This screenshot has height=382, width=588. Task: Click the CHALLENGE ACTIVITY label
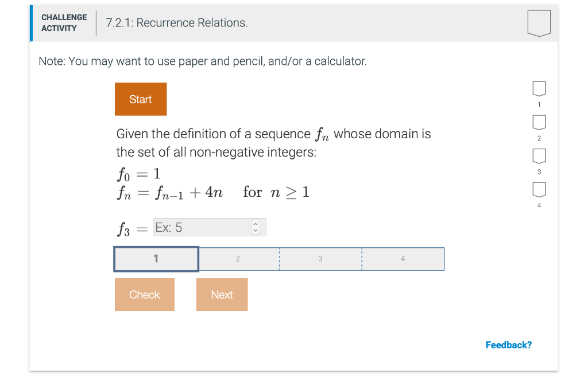click(64, 23)
